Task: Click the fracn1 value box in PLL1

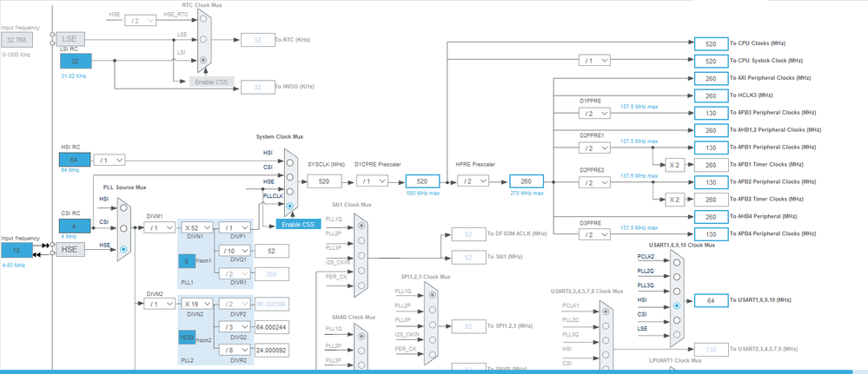Action: (187, 260)
